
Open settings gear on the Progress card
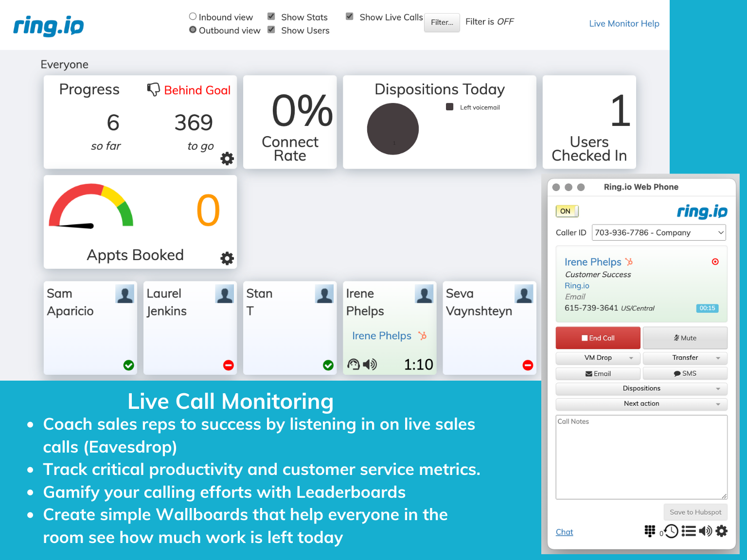click(227, 158)
